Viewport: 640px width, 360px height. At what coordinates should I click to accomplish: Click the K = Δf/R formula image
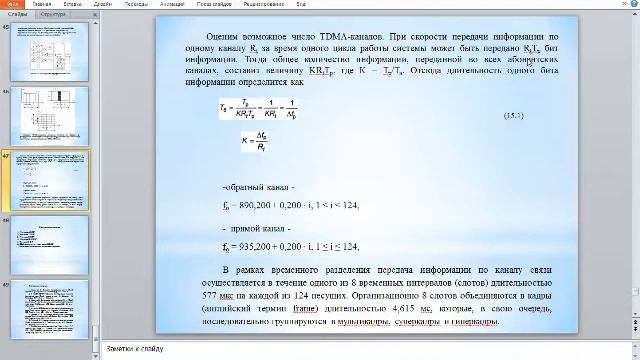[x=255, y=141]
